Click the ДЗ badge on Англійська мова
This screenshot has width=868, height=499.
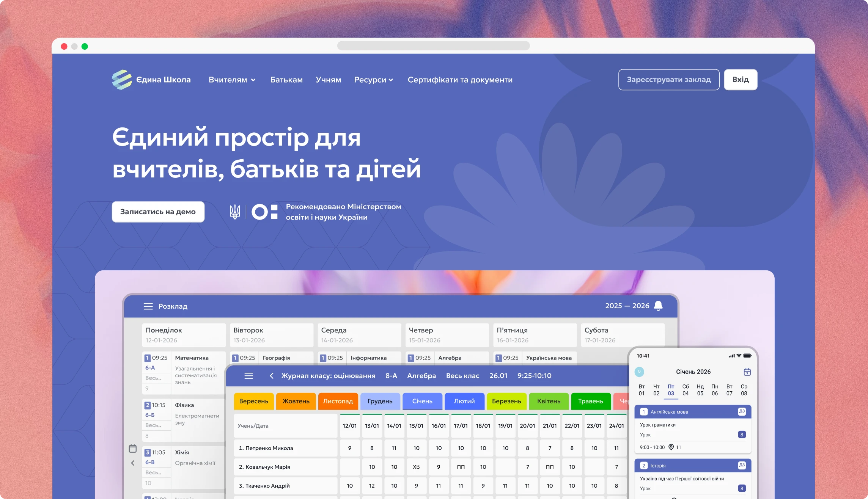pyautogui.click(x=742, y=411)
